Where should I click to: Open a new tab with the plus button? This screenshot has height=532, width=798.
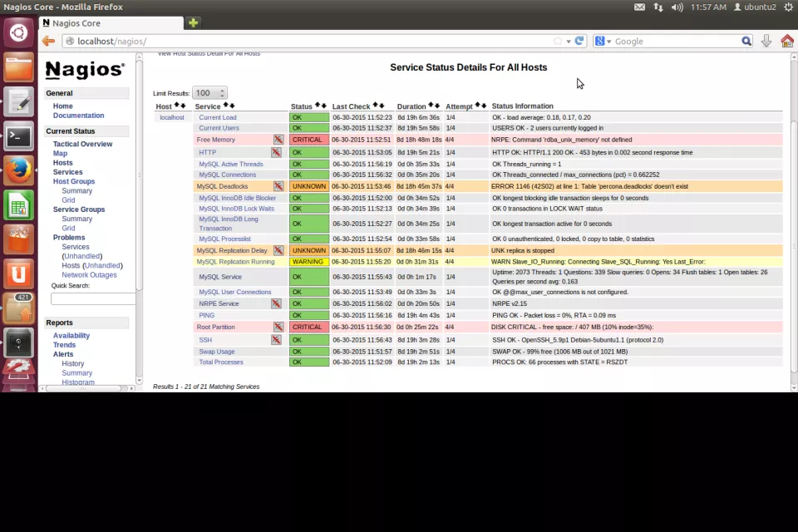(x=193, y=23)
